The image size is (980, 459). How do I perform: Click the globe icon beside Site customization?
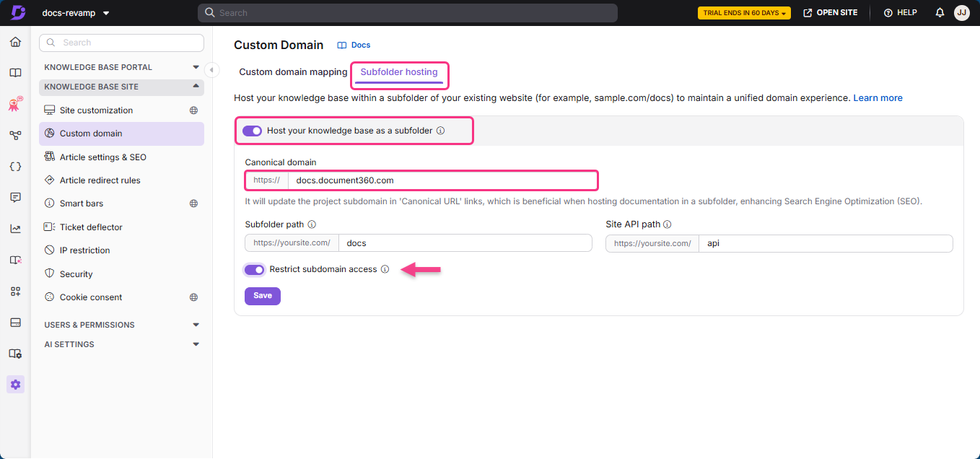coord(193,110)
